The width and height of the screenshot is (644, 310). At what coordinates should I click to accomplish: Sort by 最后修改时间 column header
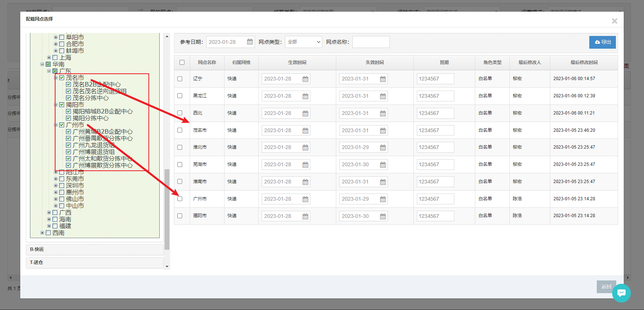pos(584,63)
